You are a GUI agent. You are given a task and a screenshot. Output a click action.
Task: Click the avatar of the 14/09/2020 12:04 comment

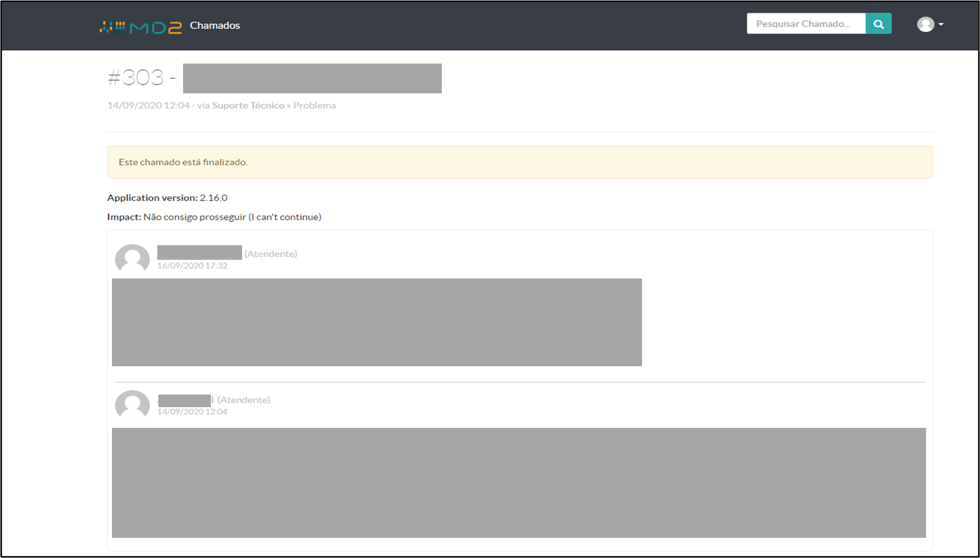click(133, 405)
